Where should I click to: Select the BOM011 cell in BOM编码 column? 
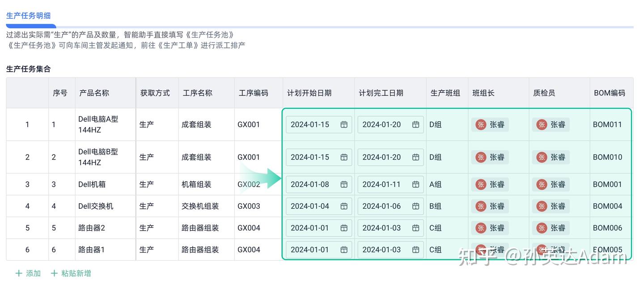(607, 124)
